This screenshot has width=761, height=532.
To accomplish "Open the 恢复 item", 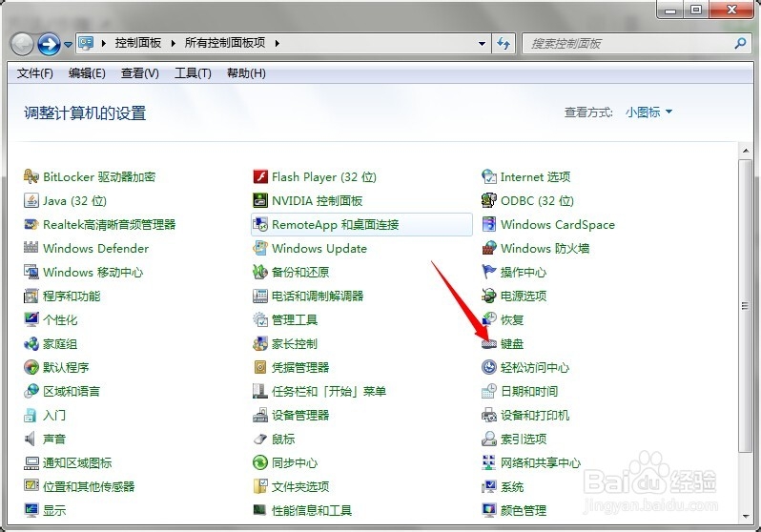I will 503,319.
